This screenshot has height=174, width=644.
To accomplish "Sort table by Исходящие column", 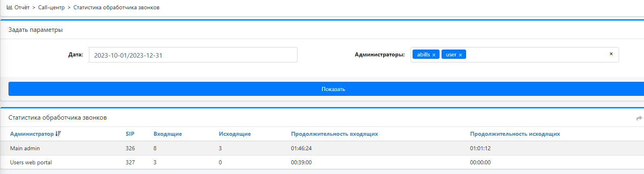I will (235, 134).
